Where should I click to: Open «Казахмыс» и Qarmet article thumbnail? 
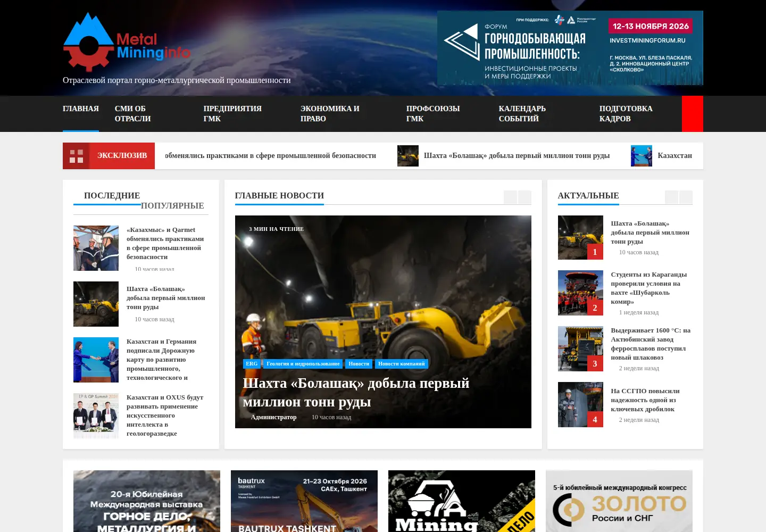(96, 248)
